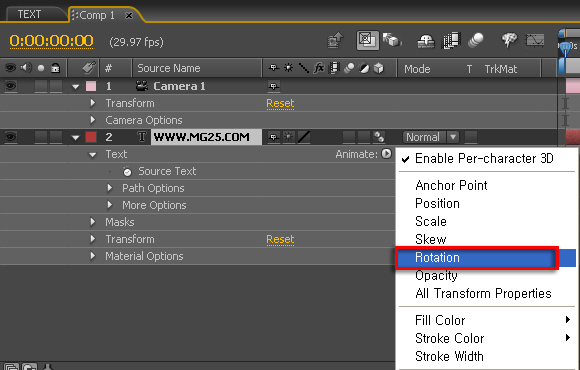The width and height of the screenshot is (580, 370).
Task: Enable Motion Blur toolbar icon
Action: click(x=475, y=40)
